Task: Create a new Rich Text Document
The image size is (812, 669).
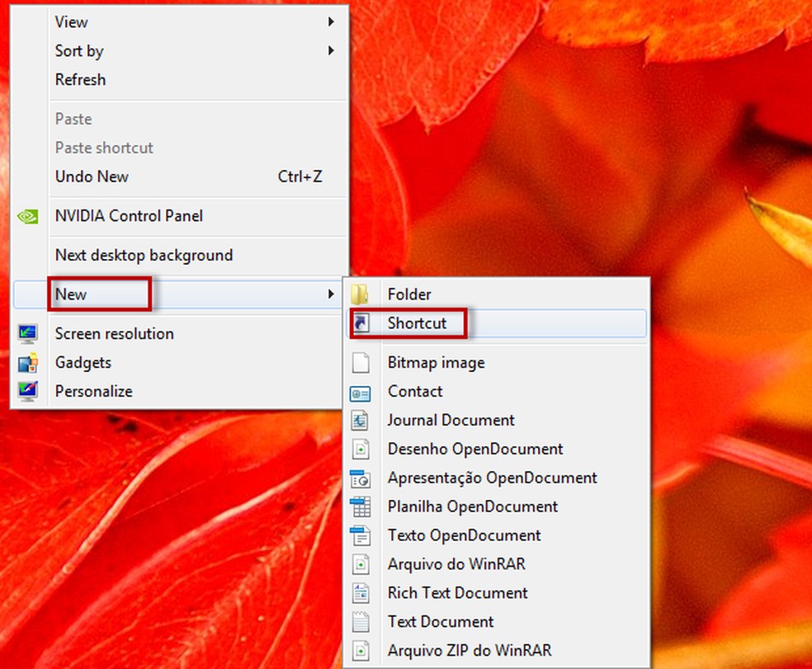Action: click(496, 593)
